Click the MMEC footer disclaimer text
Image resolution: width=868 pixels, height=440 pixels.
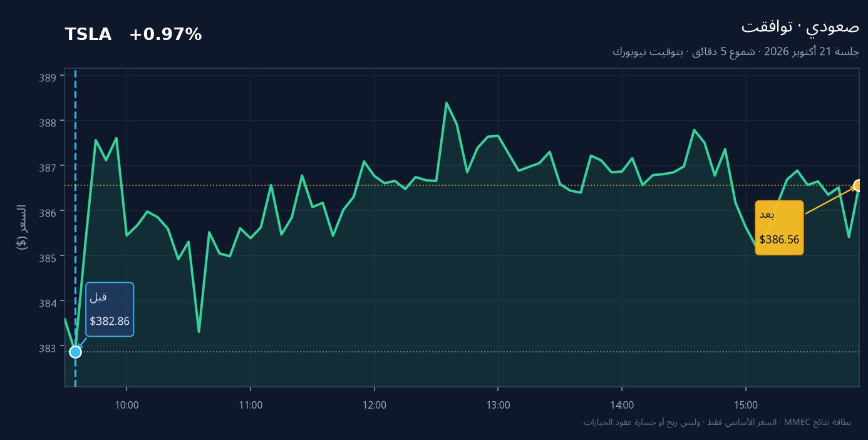717,422
